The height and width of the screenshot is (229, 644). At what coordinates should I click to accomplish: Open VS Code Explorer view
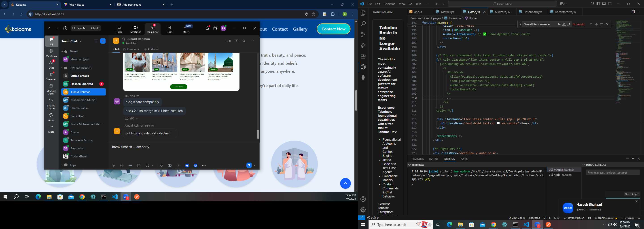363,13
